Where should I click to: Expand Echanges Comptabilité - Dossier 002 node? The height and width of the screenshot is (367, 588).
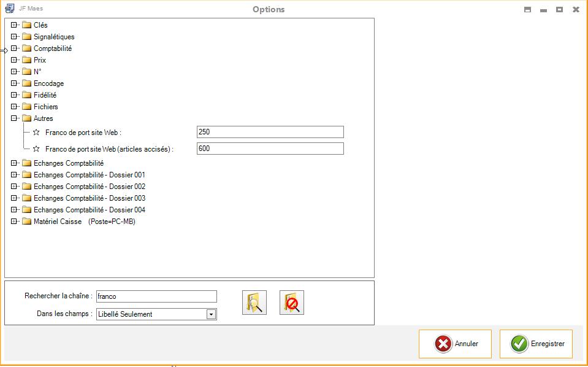(14, 187)
